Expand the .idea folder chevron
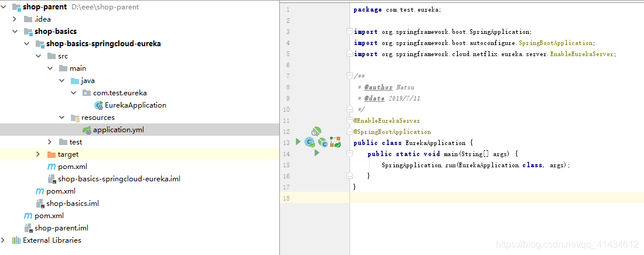 tap(15, 19)
